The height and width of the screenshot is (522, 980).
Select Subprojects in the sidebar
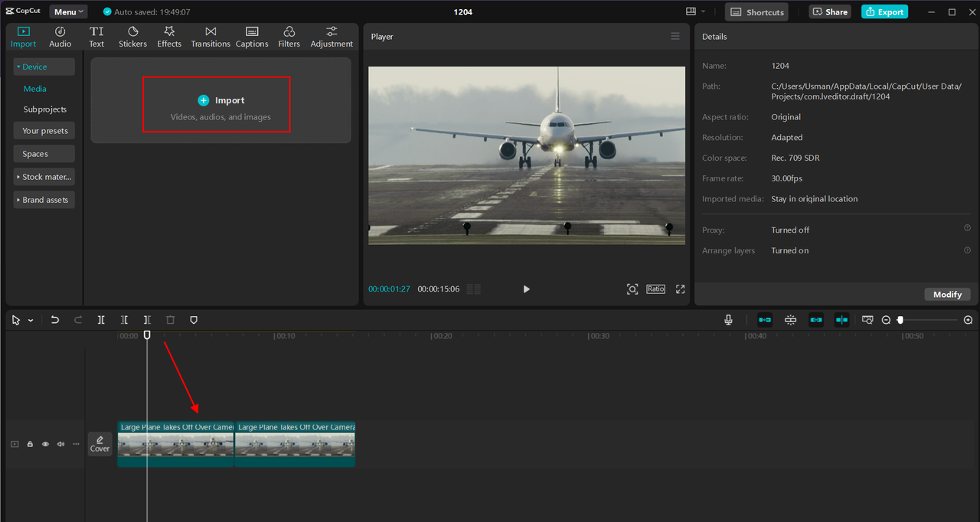[45, 109]
